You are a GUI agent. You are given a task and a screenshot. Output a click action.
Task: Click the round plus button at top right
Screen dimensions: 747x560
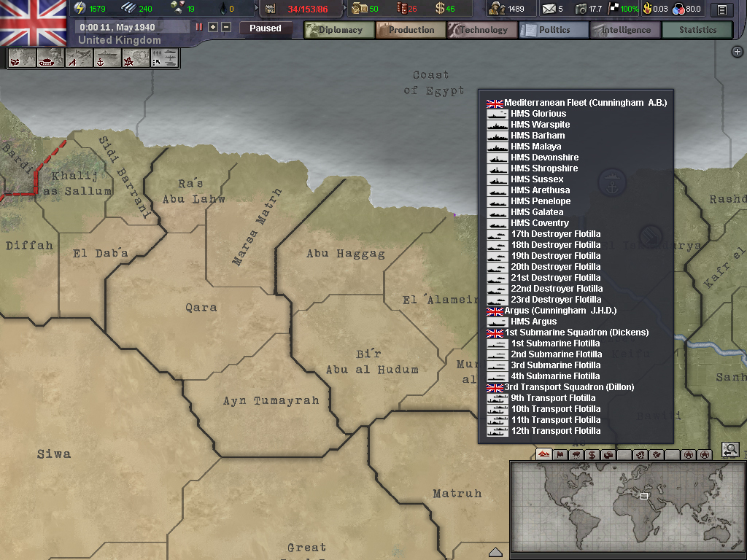click(x=737, y=52)
